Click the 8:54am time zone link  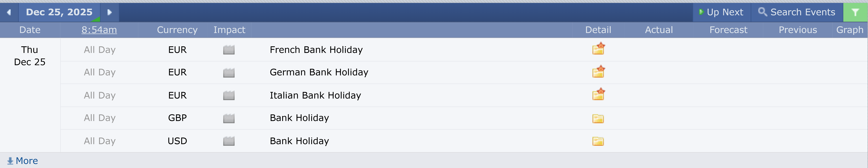[99, 30]
